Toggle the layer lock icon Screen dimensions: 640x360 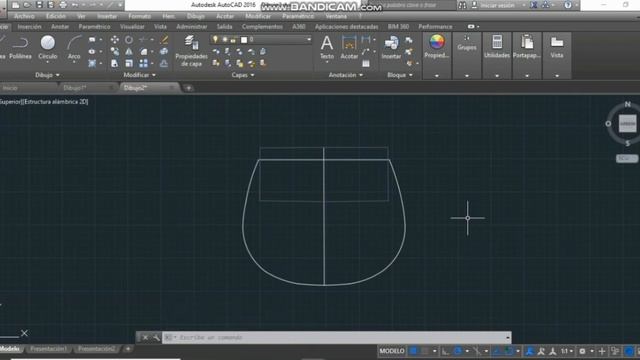tap(233, 40)
